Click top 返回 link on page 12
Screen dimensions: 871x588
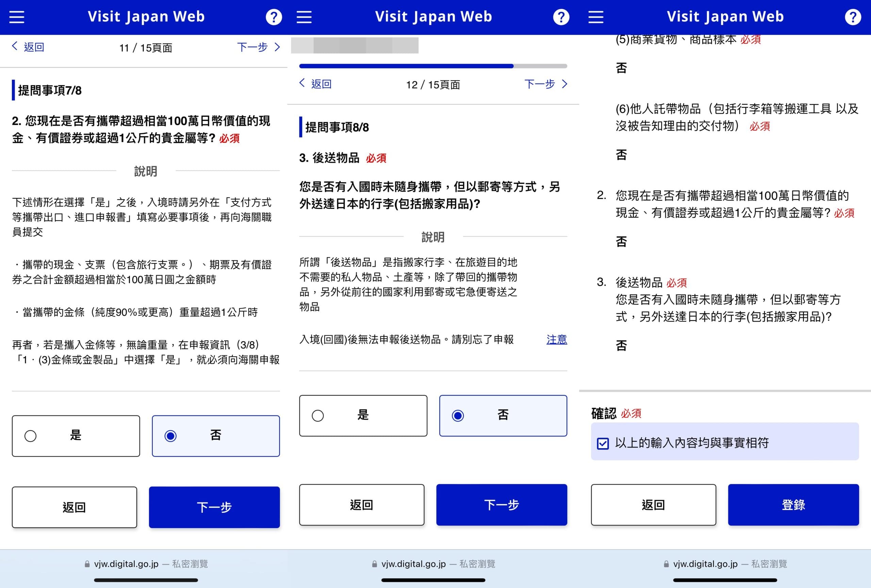pos(321,84)
